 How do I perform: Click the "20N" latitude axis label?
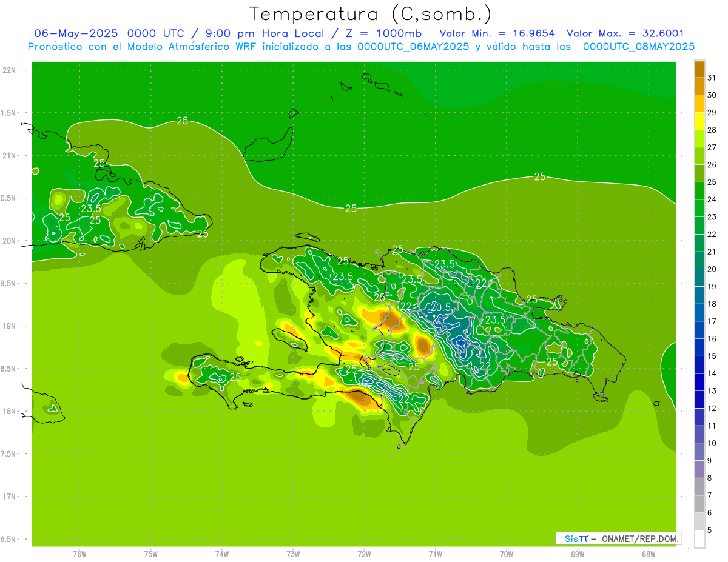10,241
